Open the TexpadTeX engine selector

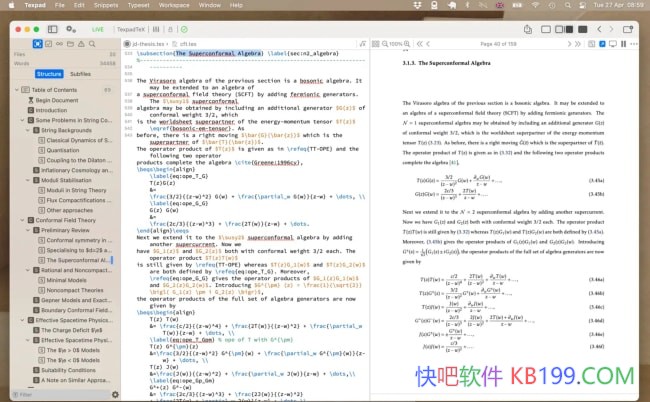(132, 30)
